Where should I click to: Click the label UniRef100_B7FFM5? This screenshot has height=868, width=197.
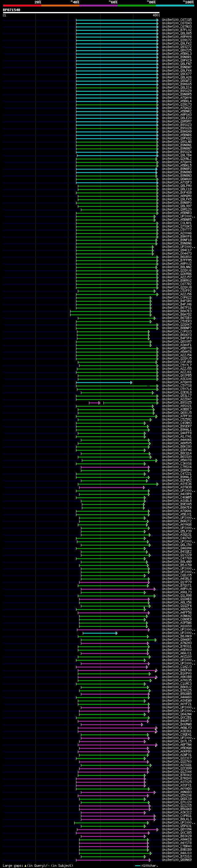coord(177,260)
